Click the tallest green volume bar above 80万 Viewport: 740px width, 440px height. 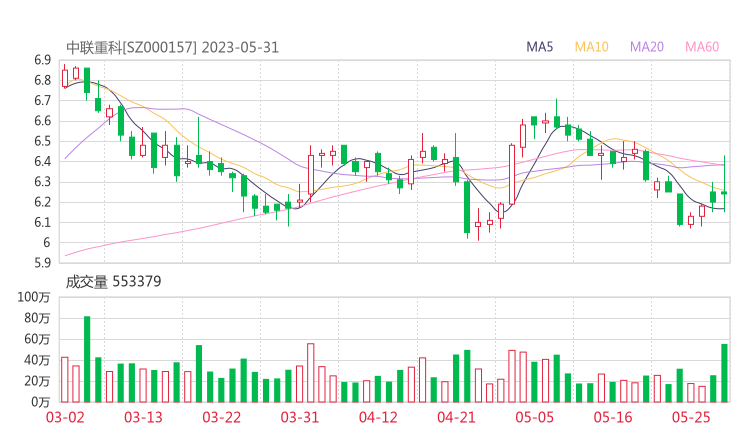[87, 359]
